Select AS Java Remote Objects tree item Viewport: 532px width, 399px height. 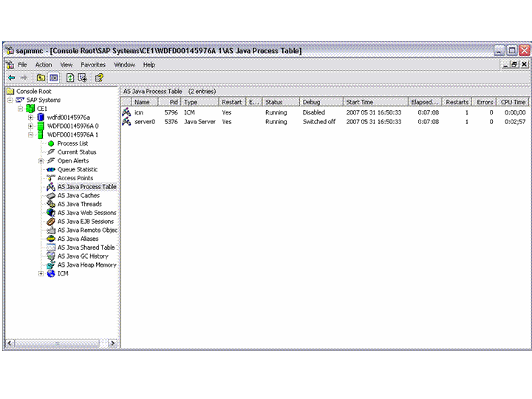click(x=87, y=230)
